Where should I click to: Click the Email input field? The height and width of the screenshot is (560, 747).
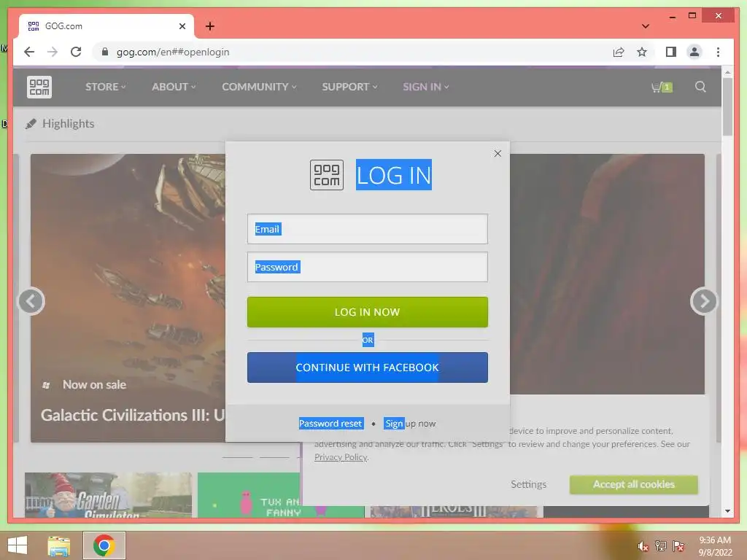pos(368,229)
